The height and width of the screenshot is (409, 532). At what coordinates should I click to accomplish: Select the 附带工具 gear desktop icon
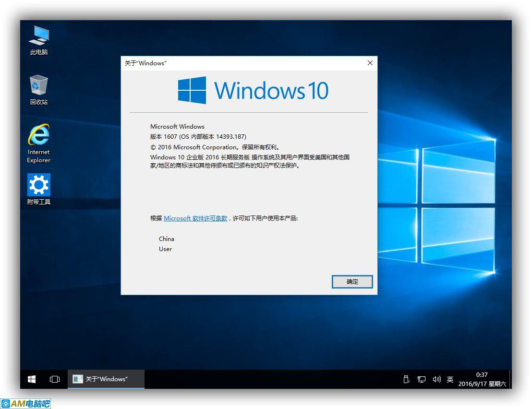[x=39, y=189]
